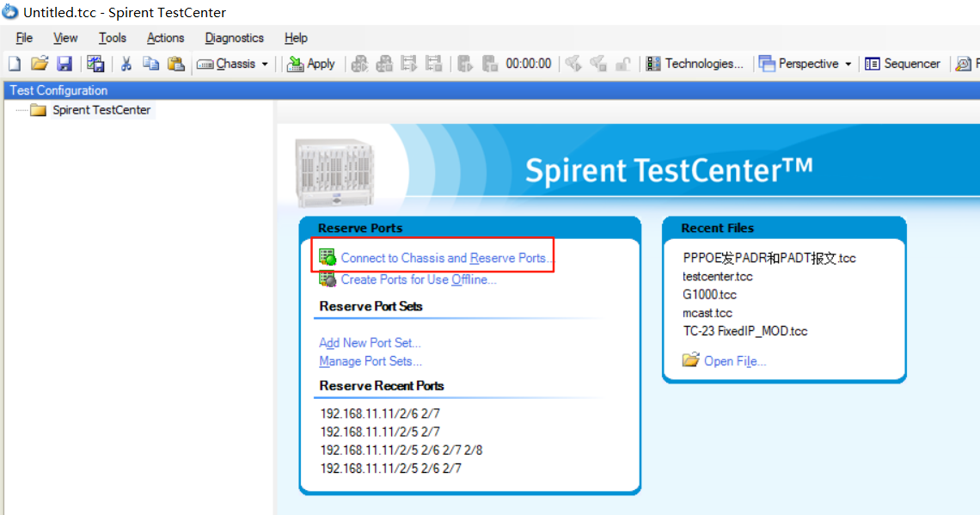Click the Connect to Chassis green icon
This screenshot has height=515, width=980.
pyautogui.click(x=328, y=257)
